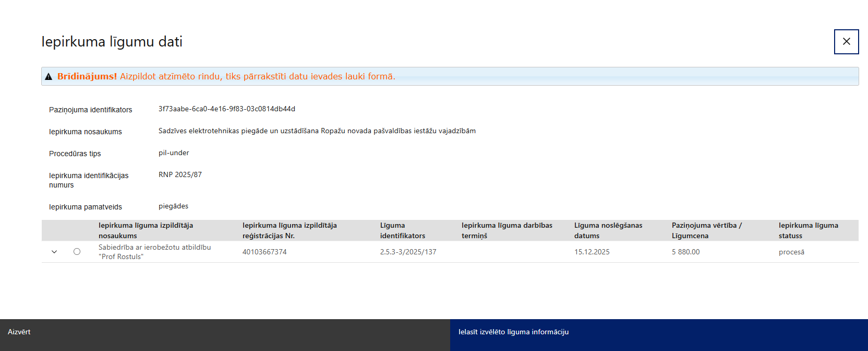
Task: Click the Līguma noslēgšanas datums header
Action: (x=608, y=230)
